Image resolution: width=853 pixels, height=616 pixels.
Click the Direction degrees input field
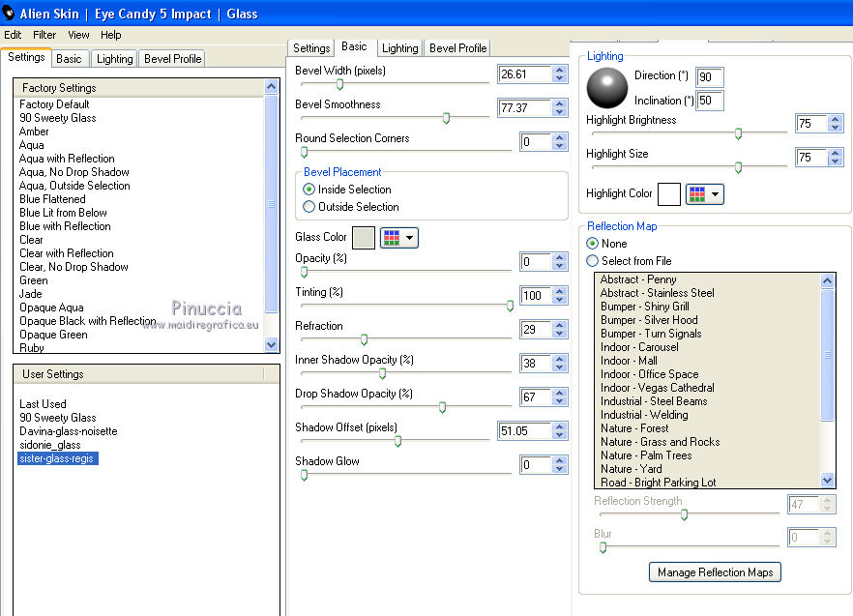click(710, 76)
